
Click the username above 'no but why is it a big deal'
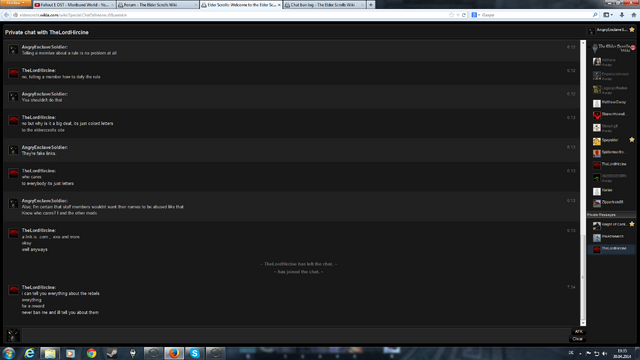[39, 118]
